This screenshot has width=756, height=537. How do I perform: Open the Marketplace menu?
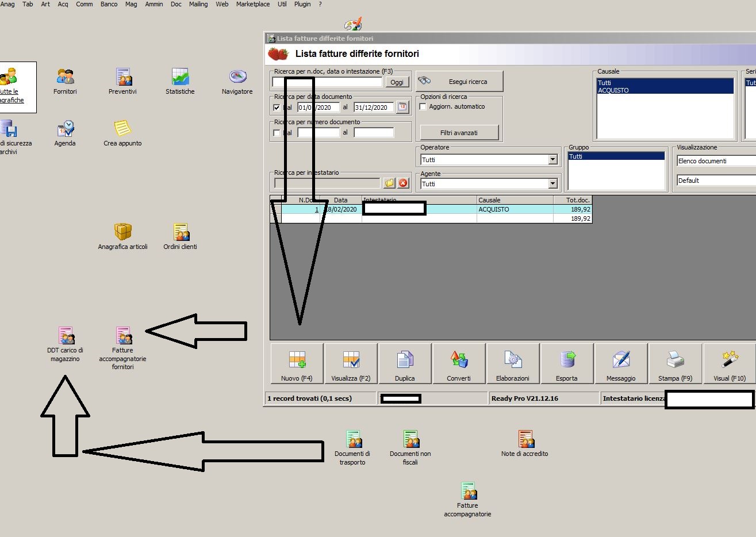(x=253, y=4)
